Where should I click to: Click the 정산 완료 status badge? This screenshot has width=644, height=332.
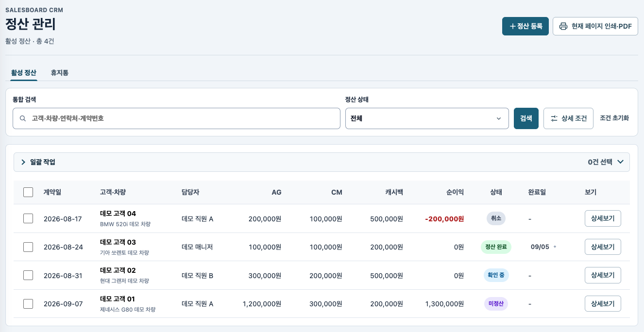click(x=496, y=247)
